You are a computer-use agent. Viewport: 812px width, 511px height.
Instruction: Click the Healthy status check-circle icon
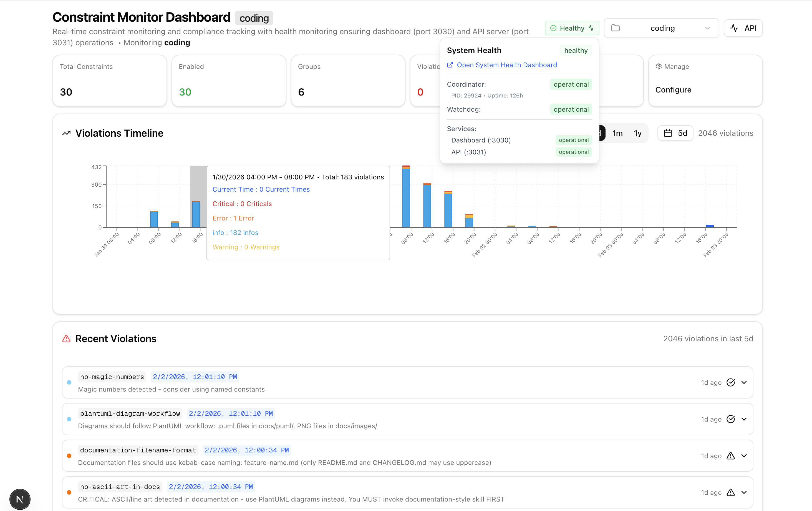click(x=553, y=28)
